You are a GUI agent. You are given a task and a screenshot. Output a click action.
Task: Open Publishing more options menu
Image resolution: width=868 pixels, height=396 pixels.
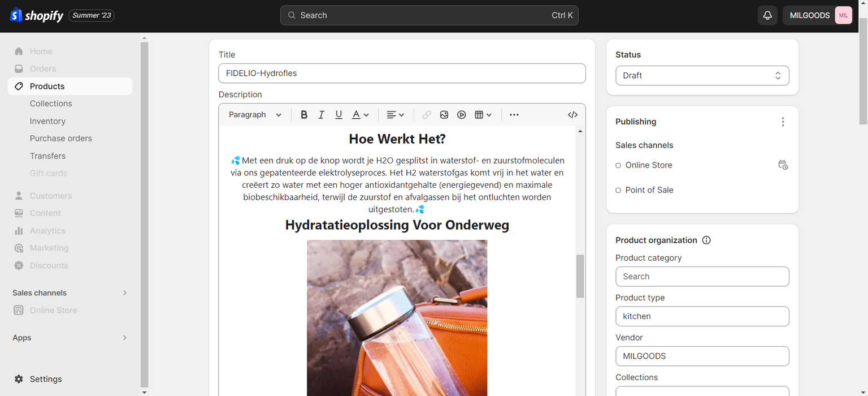click(x=783, y=122)
